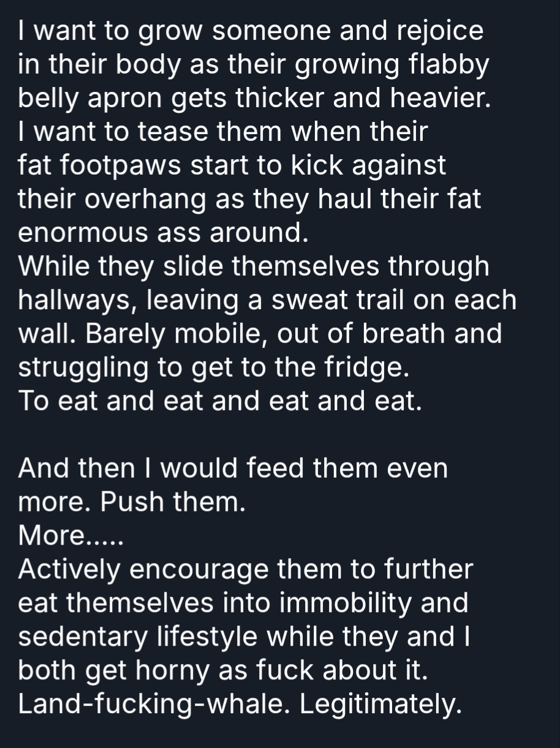Click the text "More....."
The width and height of the screenshot is (560, 748).
71,536
